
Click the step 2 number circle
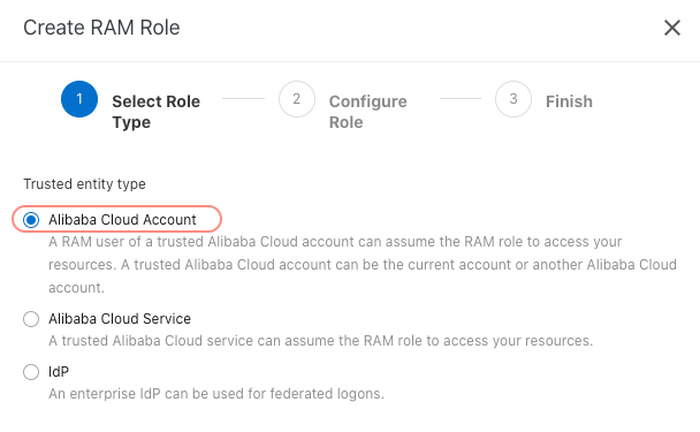point(296,99)
